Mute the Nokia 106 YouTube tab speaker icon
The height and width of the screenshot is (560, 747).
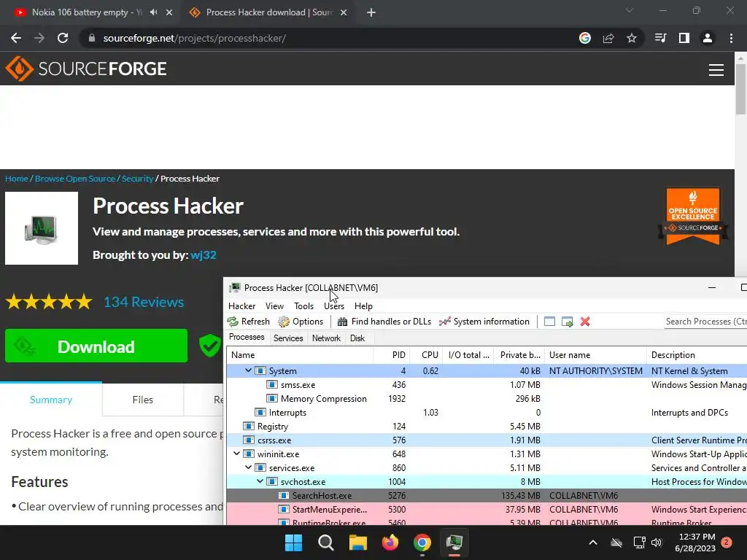153,12
